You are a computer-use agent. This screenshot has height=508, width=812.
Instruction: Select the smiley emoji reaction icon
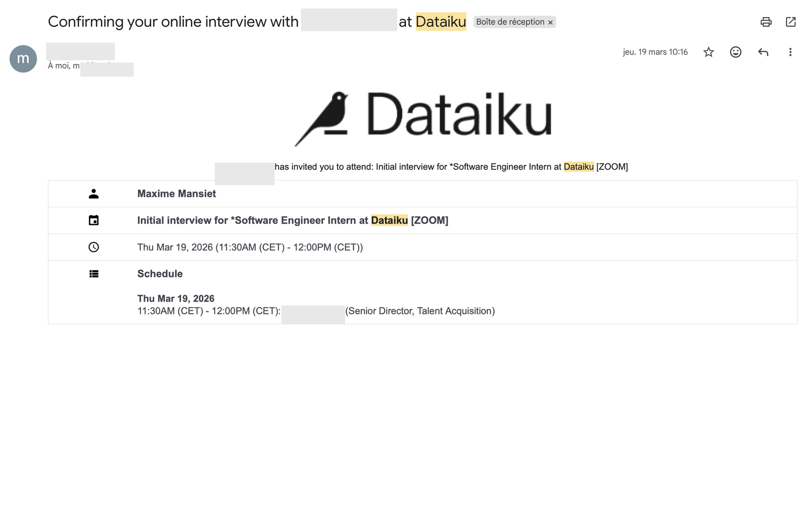pyautogui.click(x=735, y=52)
